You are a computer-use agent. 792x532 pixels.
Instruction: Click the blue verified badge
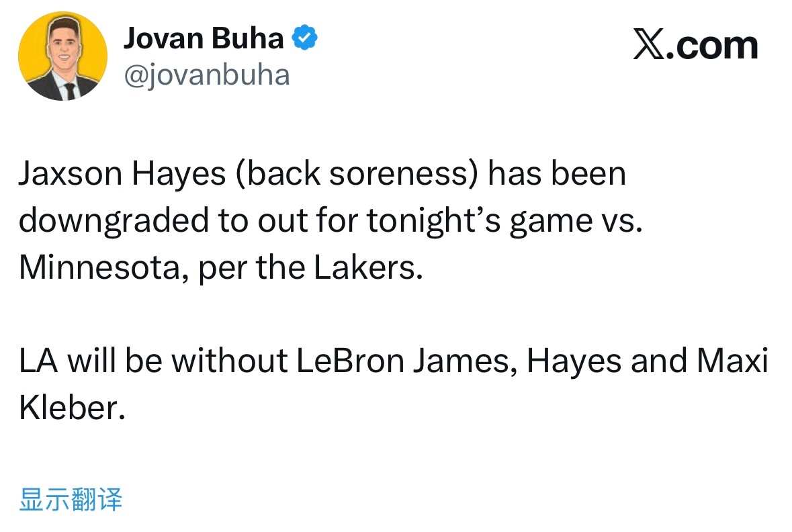(x=306, y=39)
